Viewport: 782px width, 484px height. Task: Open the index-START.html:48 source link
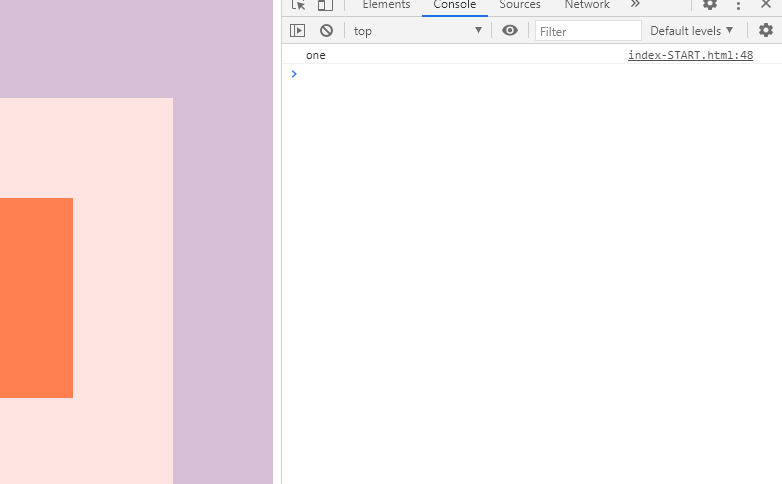pyautogui.click(x=690, y=55)
